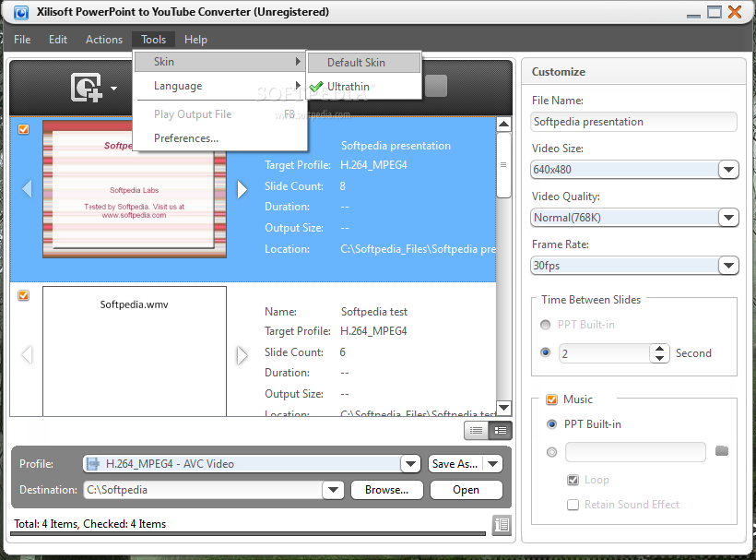756x560 pixels.
Task: Switch to the detailed list view
Action: pos(500,430)
